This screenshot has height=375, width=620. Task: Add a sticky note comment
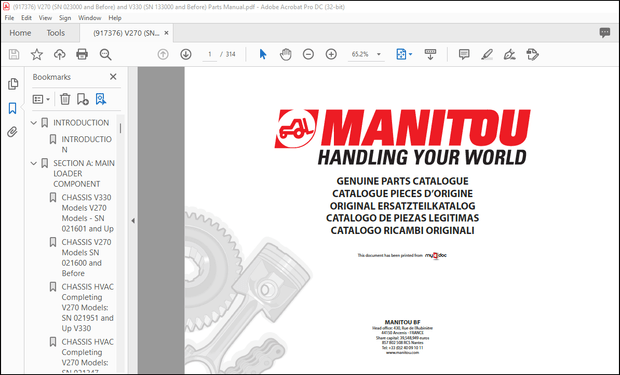(x=464, y=54)
